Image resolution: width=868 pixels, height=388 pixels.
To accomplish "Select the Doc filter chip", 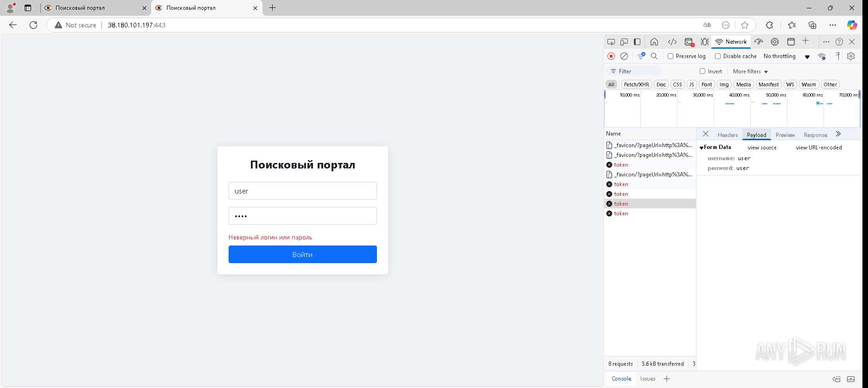I will pyautogui.click(x=661, y=84).
